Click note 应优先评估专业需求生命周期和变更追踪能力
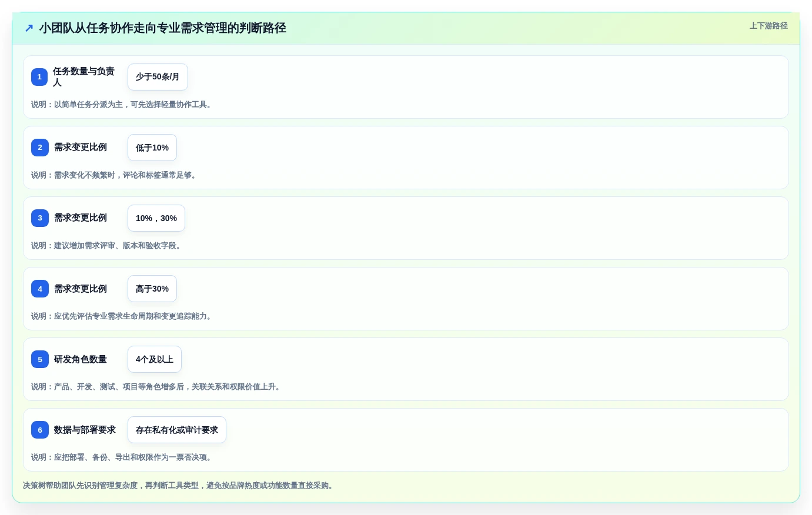The width and height of the screenshot is (812, 515). tap(122, 316)
